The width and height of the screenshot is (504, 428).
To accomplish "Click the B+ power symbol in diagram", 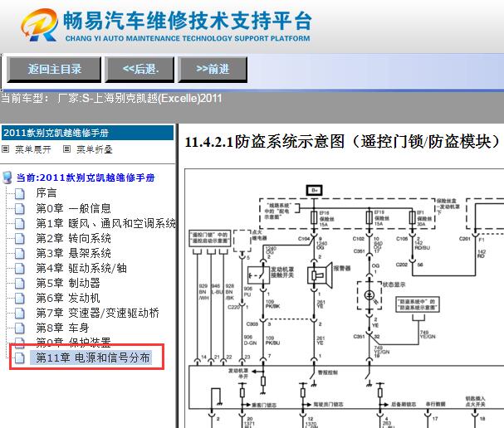I will 314,190.
